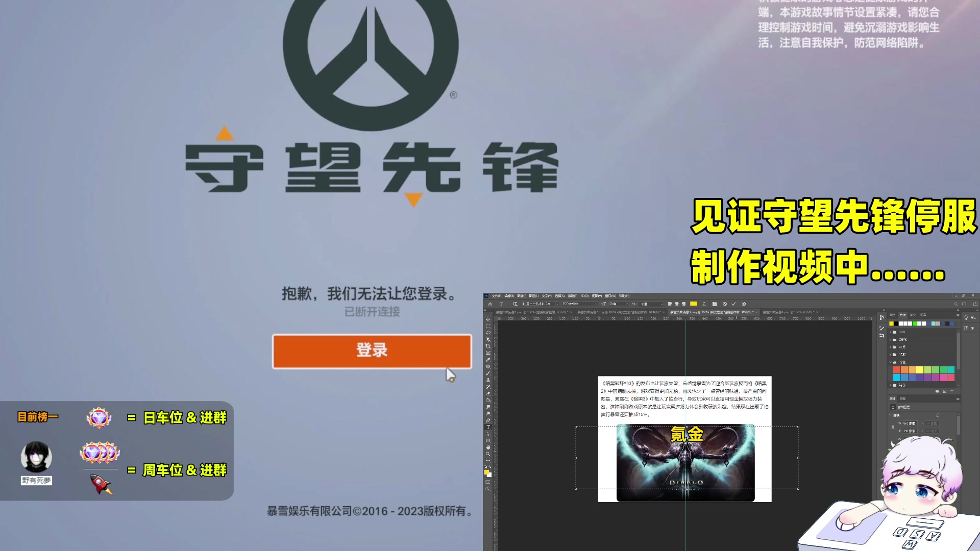Create new swatch button
This screenshot has width=980, height=551.
tap(945, 391)
